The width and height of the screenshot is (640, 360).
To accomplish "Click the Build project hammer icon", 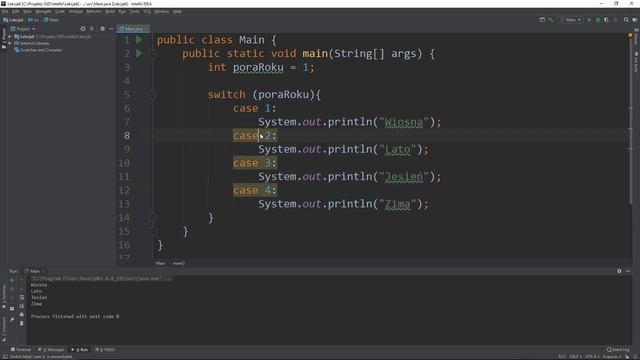I will pyautogui.click(x=551, y=20).
